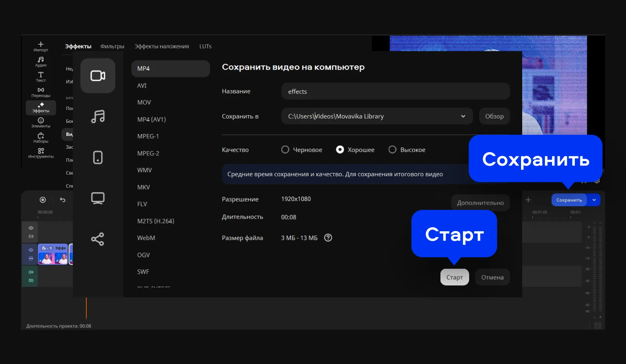Click the file size help question icon
Image resolution: width=626 pixels, height=364 pixels.
point(328,238)
